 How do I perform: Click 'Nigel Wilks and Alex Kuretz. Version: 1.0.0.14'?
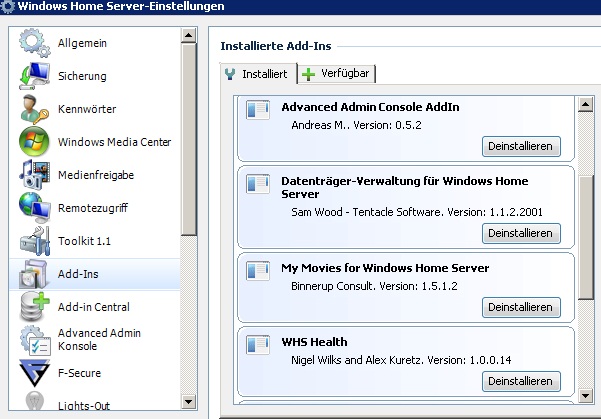(401, 360)
